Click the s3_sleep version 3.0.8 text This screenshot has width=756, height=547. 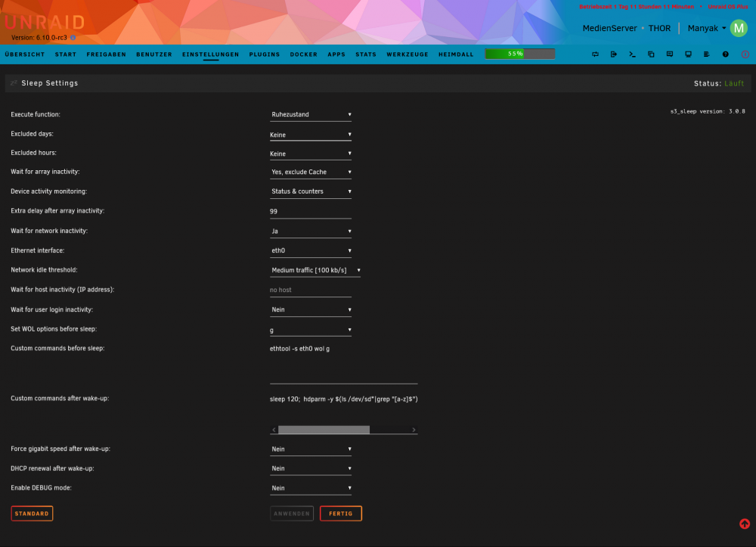(708, 111)
